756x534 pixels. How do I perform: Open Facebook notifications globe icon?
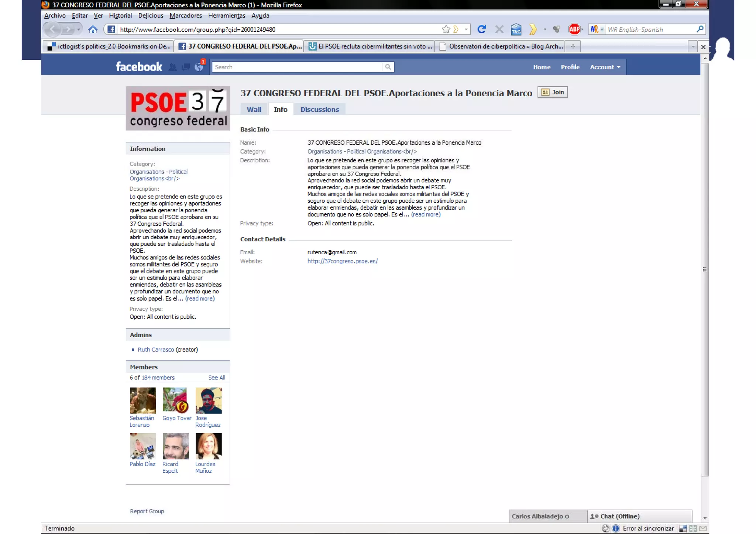click(199, 67)
